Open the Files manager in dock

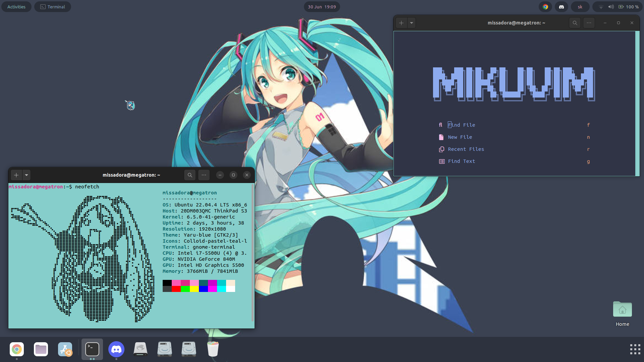pyautogui.click(x=41, y=349)
